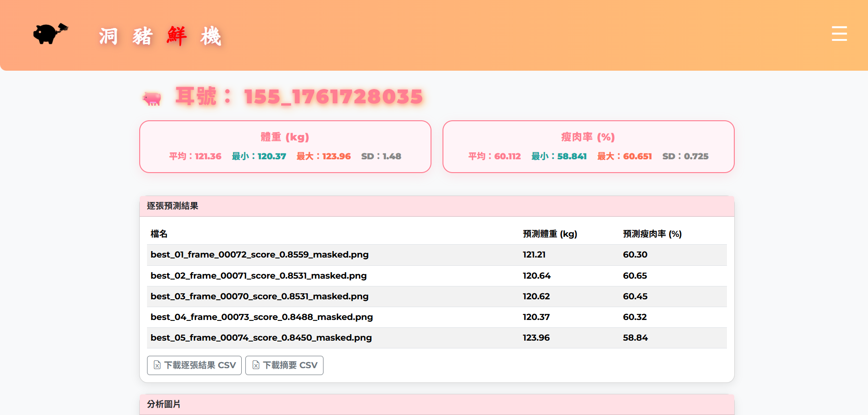Click the pink pig icon beside ear number

pos(152,98)
